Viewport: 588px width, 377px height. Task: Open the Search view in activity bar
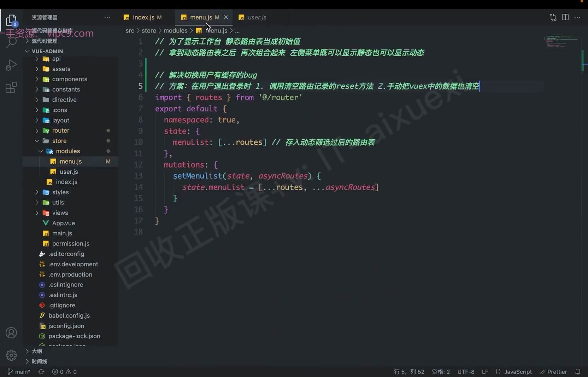11,42
